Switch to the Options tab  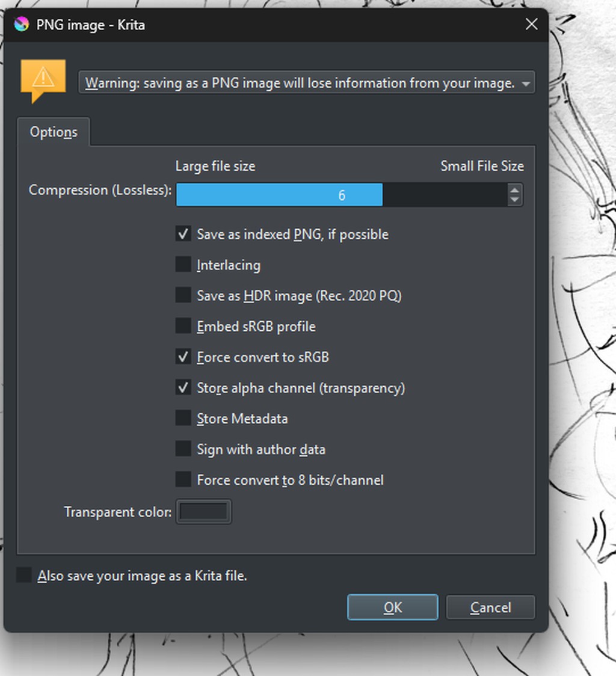54,132
